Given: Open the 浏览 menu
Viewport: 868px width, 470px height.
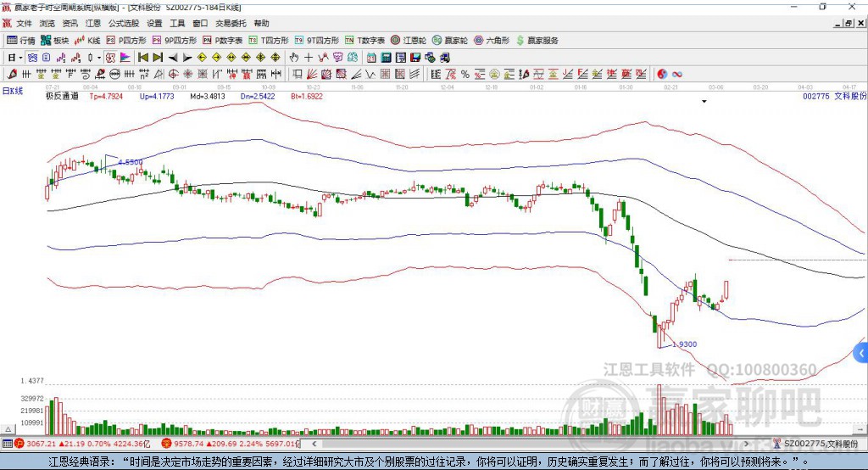Looking at the screenshot, I should 47,23.
